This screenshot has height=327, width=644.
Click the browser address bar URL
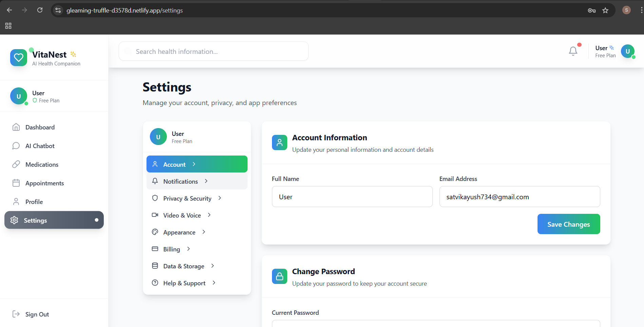124,11
